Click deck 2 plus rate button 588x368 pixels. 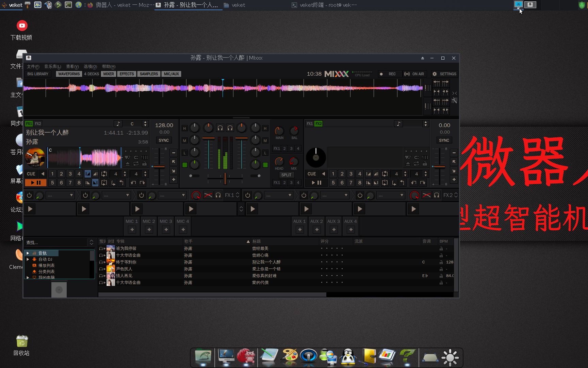pos(454,180)
